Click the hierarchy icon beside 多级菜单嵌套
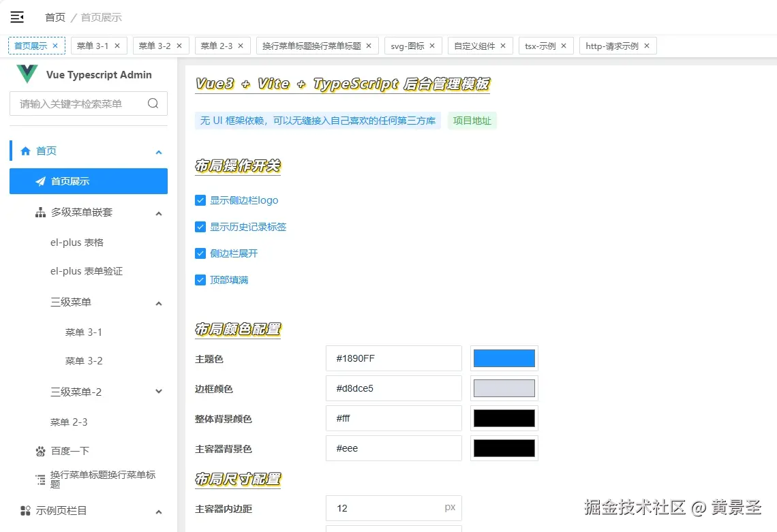The height and width of the screenshot is (532, 777). pyautogui.click(x=40, y=213)
